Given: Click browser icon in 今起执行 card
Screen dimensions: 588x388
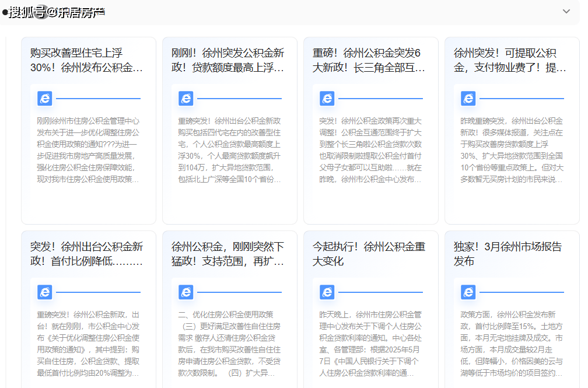Looking at the screenshot, I should [327, 292].
